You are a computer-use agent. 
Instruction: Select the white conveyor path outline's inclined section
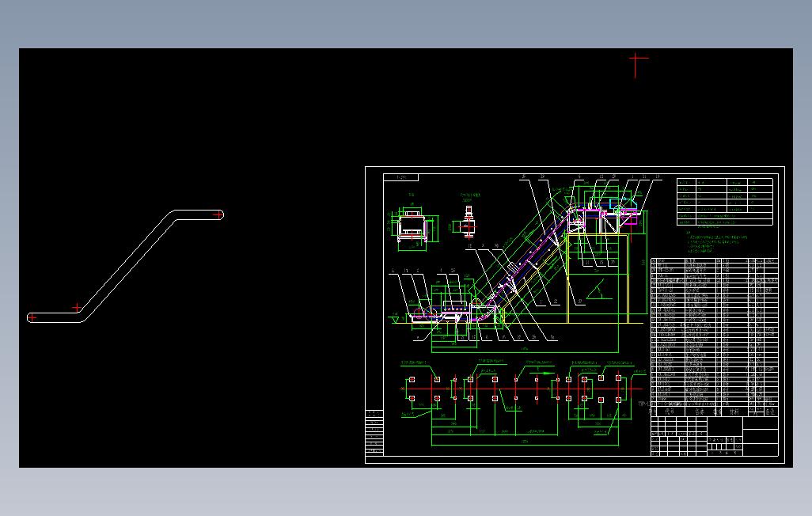(128, 264)
